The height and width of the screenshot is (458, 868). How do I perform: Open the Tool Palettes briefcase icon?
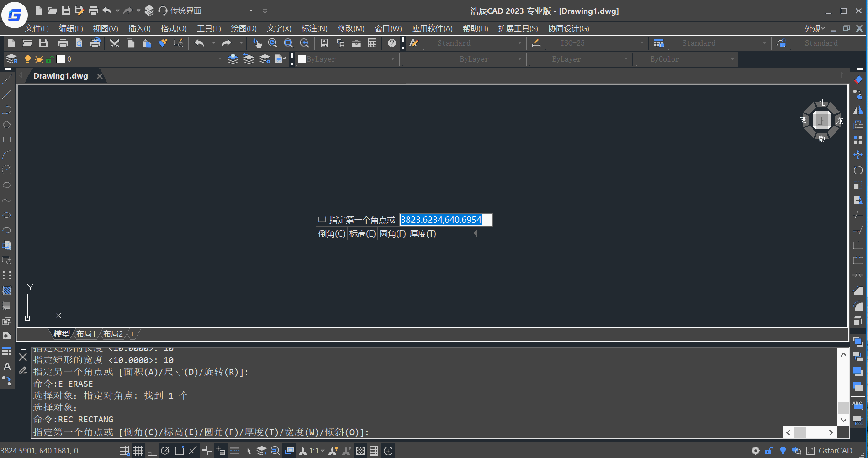356,43
